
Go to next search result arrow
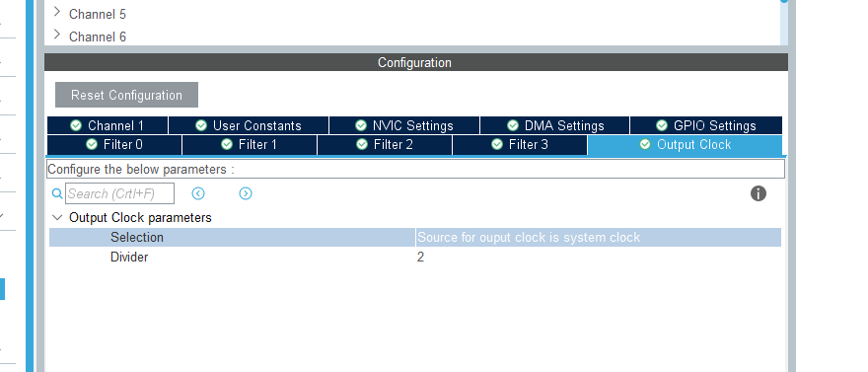pyautogui.click(x=246, y=193)
